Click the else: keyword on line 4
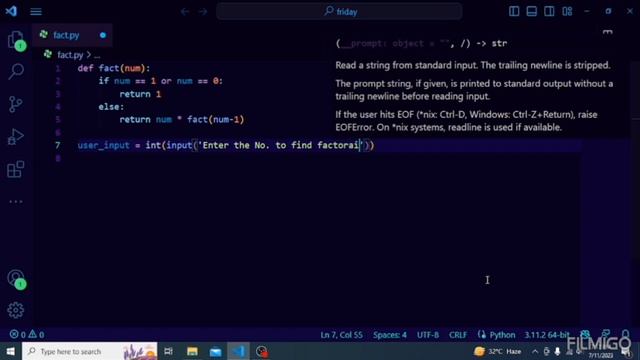Image resolution: width=640 pixels, height=360 pixels. pyautogui.click(x=111, y=107)
